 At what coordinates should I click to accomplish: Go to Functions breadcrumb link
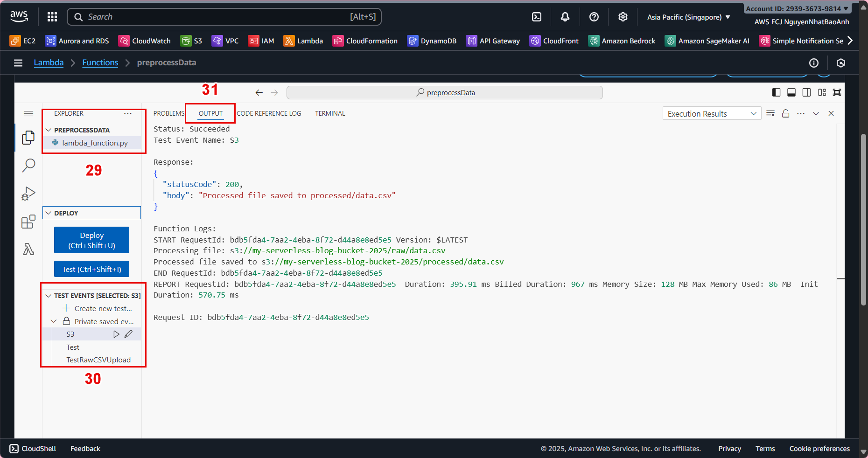point(100,62)
